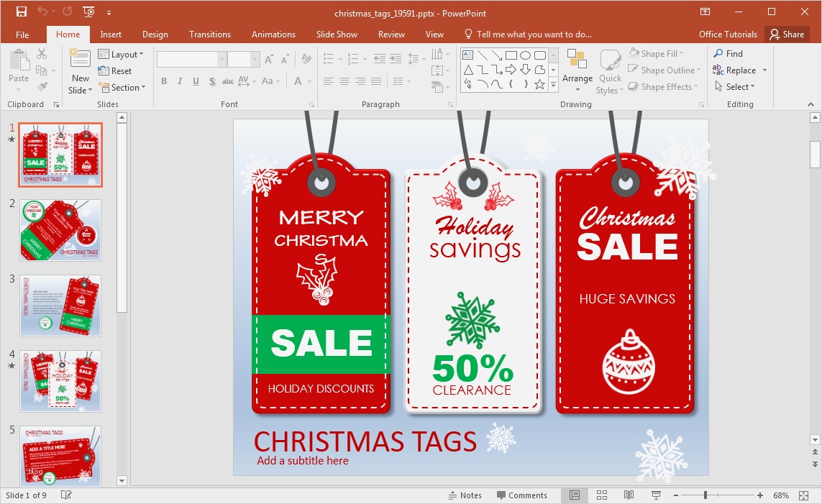Screen dimensions: 822x504
Task: Open the font size dropdown
Action: click(x=255, y=59)
